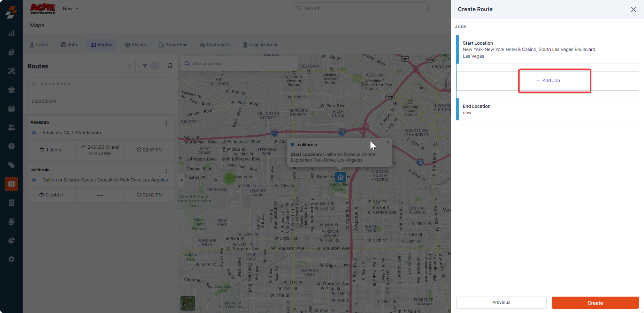Click the 0 Job(s) count on california
644x313 pixels.
click(x=51, y=195)
